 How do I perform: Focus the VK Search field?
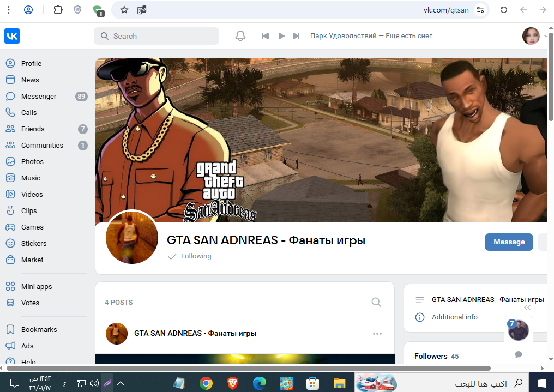click(x=156, y=36)
